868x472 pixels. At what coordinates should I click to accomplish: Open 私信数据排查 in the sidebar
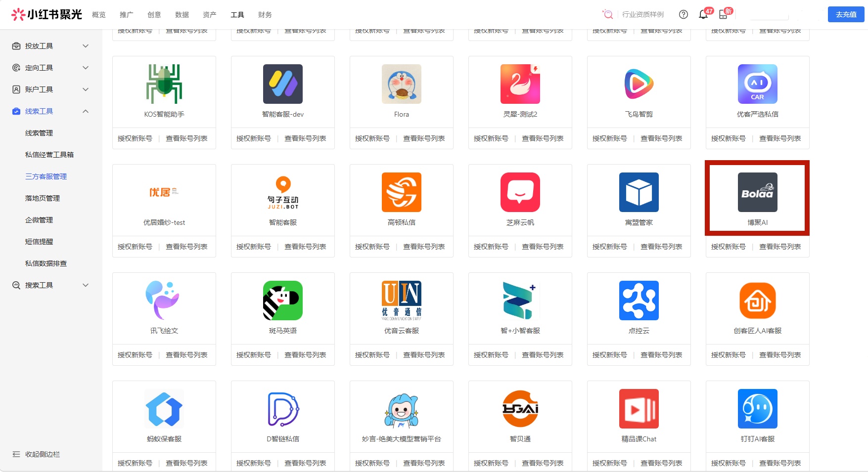46,263
